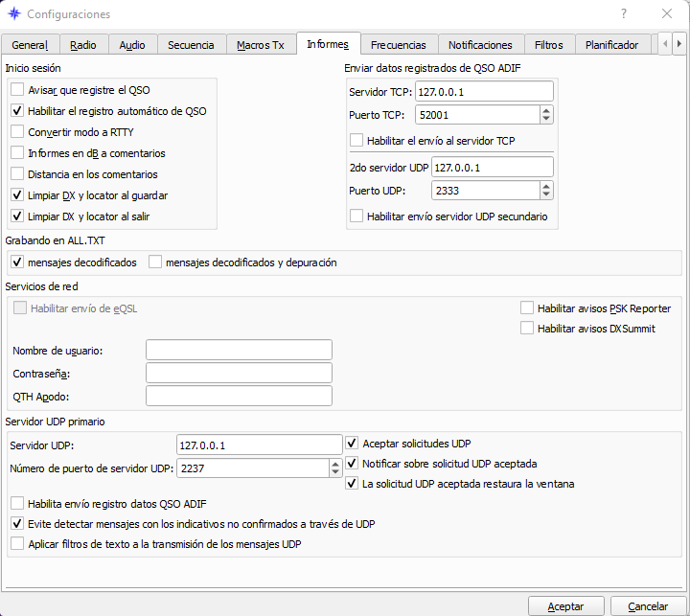
Task: Click the help question mark button
Action: click(x=624, y=13)
